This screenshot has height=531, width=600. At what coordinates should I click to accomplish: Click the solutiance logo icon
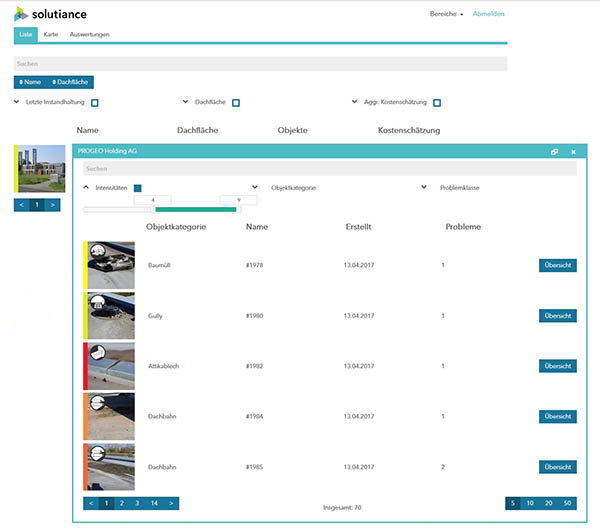coord(21,14)
